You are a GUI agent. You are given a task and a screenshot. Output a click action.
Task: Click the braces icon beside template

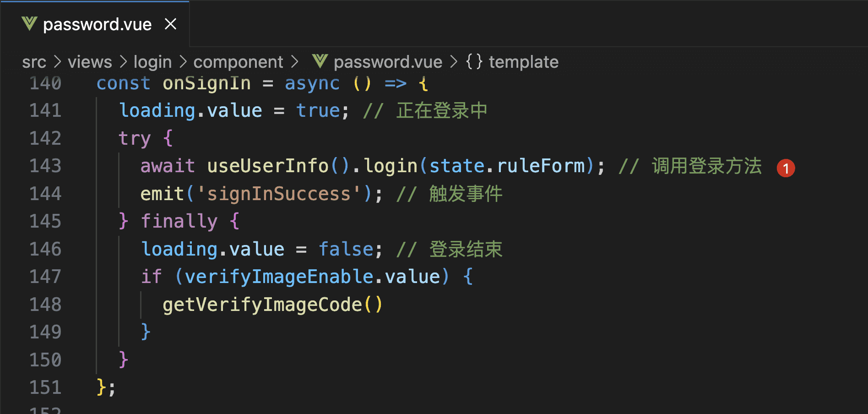tap(474, 61)
